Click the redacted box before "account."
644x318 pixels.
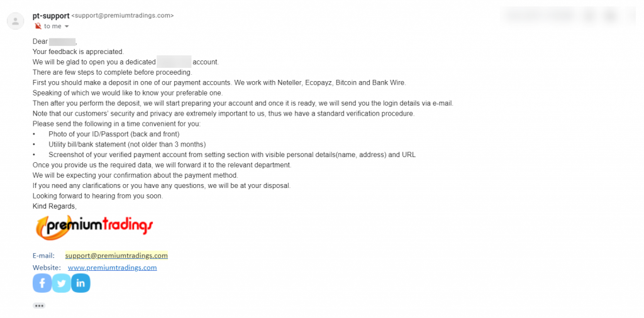coord(174,62)
